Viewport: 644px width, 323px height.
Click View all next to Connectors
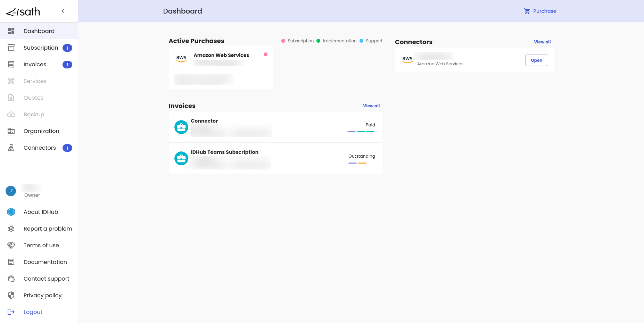point(542,42)
